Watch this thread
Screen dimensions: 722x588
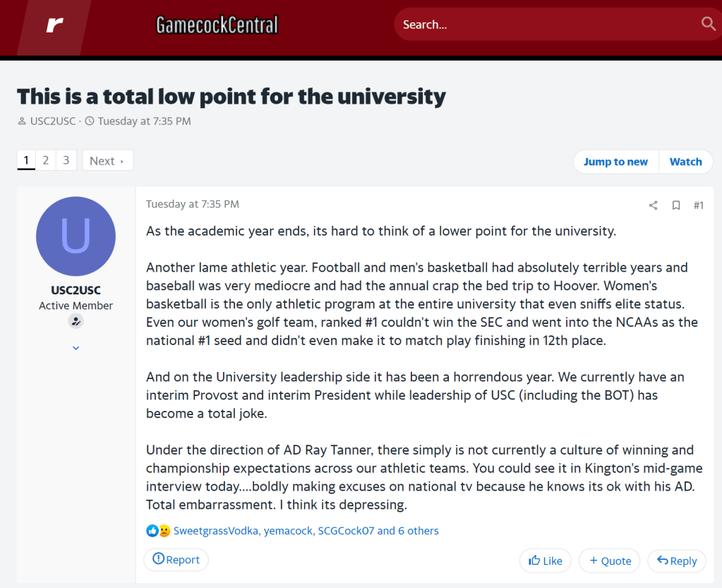[685, 162]
